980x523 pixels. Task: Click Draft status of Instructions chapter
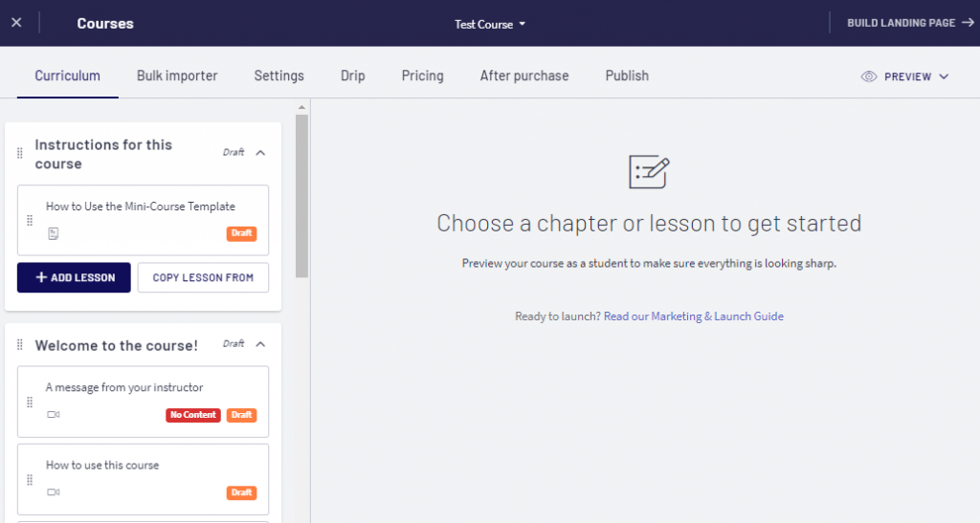click(x=234, y=152)
